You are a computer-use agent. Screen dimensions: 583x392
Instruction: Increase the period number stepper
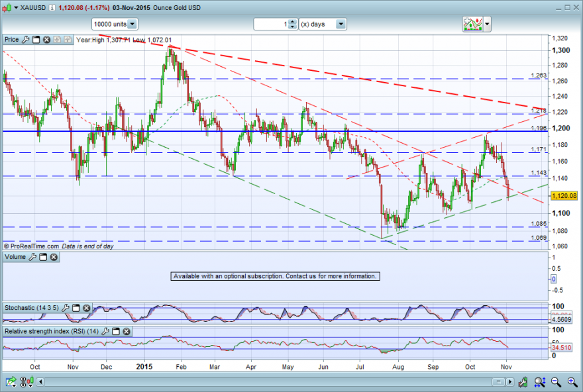pos(293,22)
